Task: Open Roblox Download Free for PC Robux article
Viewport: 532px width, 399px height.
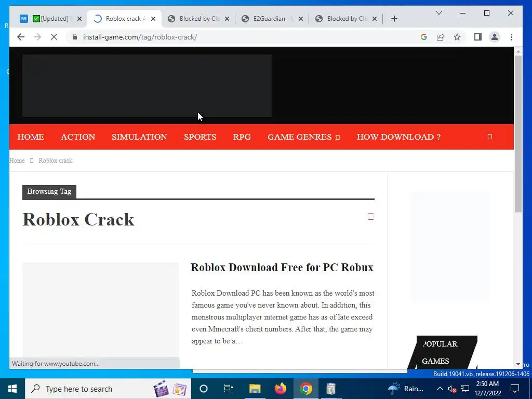Action: click(282, 268)
